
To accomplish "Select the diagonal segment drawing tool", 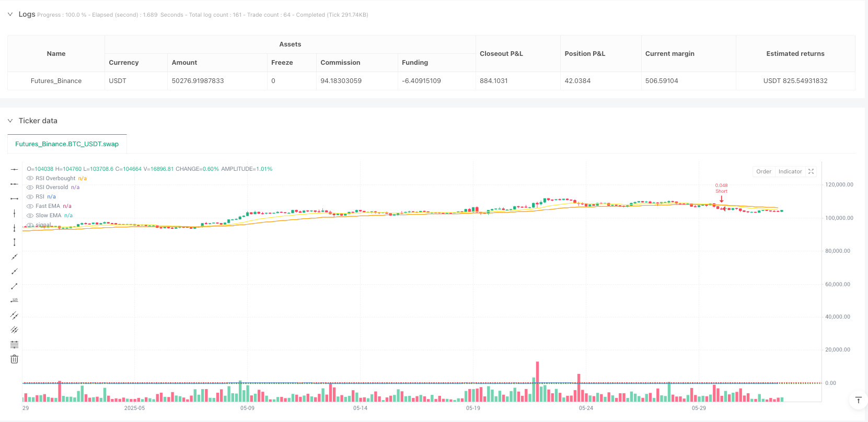I will tap(15, 286).
